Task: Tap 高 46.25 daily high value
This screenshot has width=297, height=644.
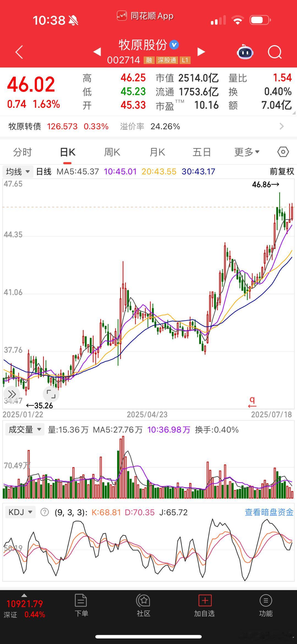Action: pos(133,78)
